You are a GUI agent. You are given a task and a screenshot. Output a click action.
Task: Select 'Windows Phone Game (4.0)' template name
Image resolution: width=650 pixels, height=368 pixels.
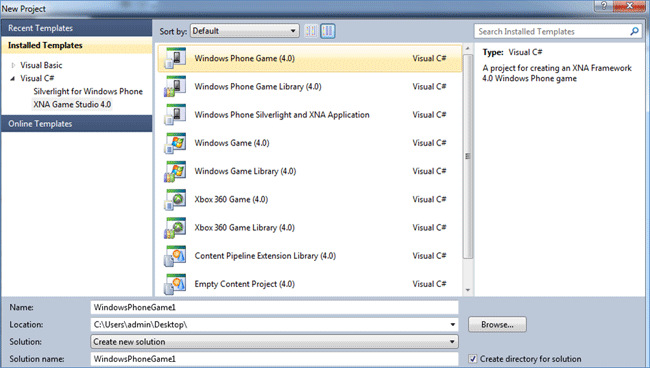(x=245, y=58)
